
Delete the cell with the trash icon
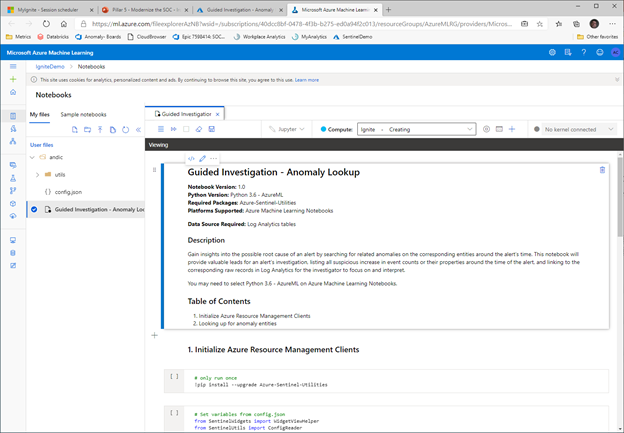click(x=602, y=170)
